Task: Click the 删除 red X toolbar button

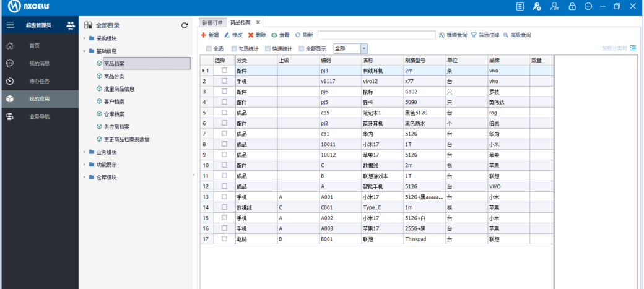Action: [x=251, y=35]
